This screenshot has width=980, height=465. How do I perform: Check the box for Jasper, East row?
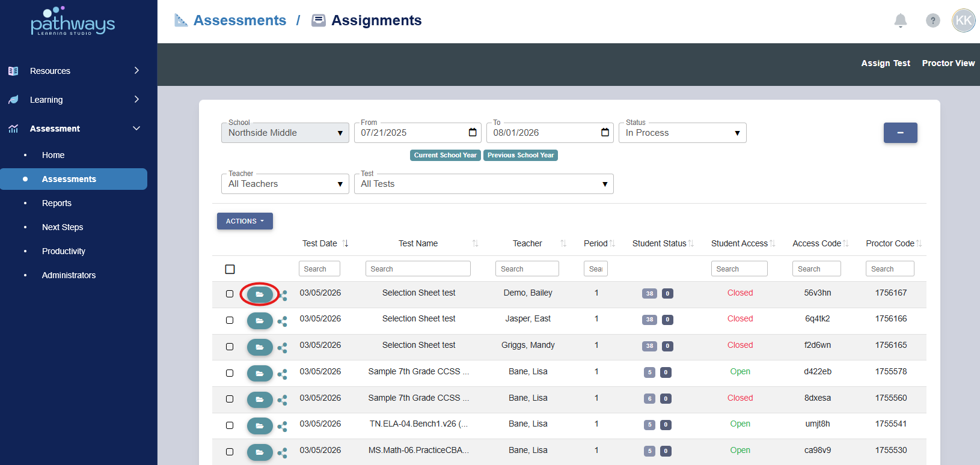coord(230,320)
